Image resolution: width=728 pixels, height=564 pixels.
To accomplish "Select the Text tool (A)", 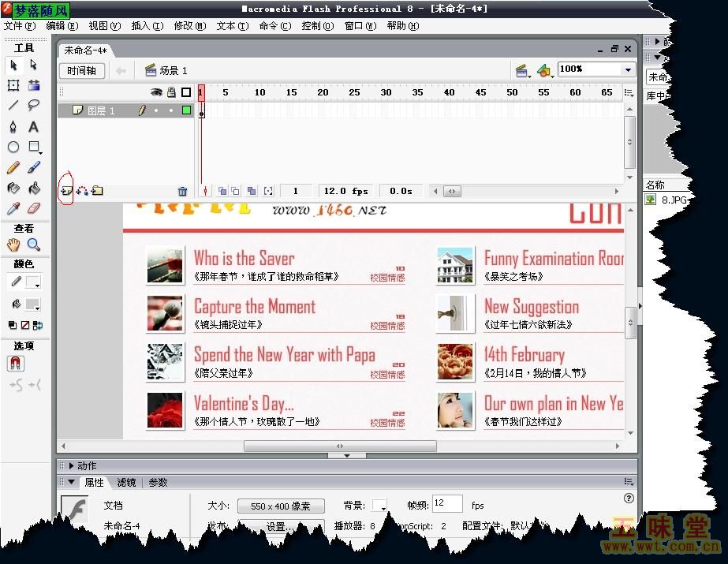I will pyautogui.click(x=34, y=127).
